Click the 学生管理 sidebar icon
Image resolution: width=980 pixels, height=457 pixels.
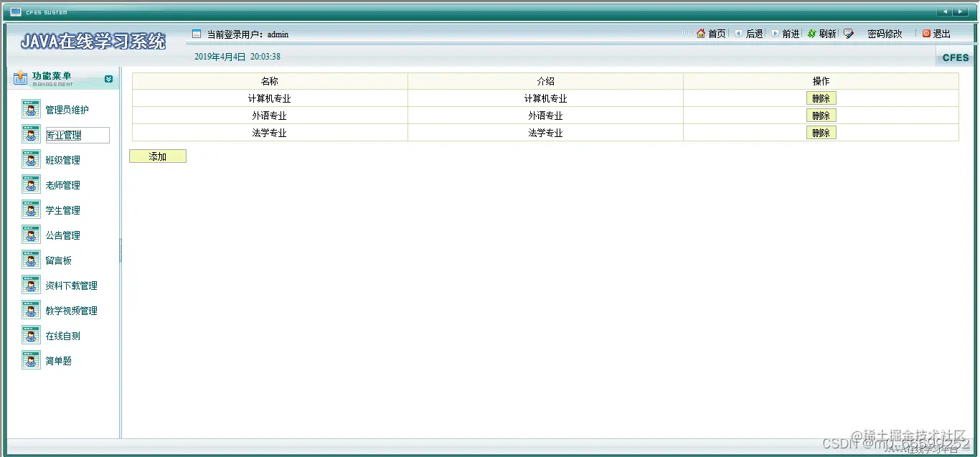[31, 209]
